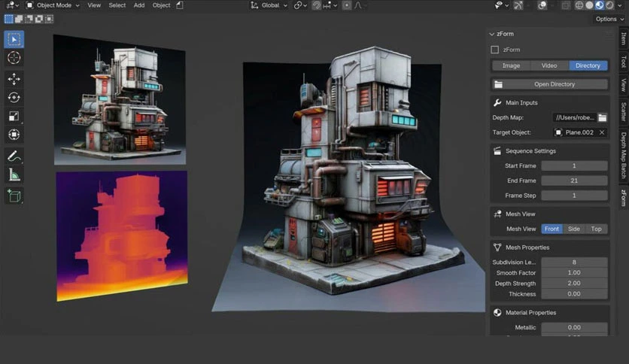Image resolution: width=629 pixels, height=364 pixels.
Task: Open the Add menu
Action: click(139, 5)
